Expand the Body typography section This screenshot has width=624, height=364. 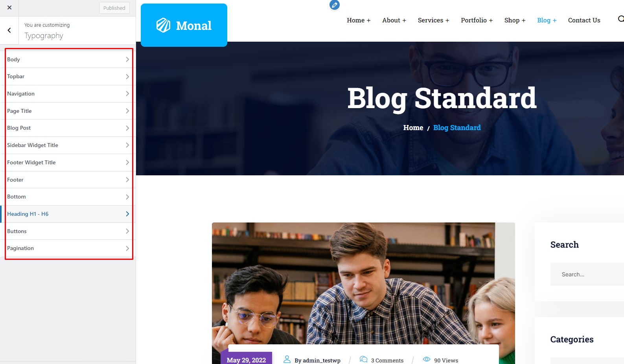click(x=68, y=59)
